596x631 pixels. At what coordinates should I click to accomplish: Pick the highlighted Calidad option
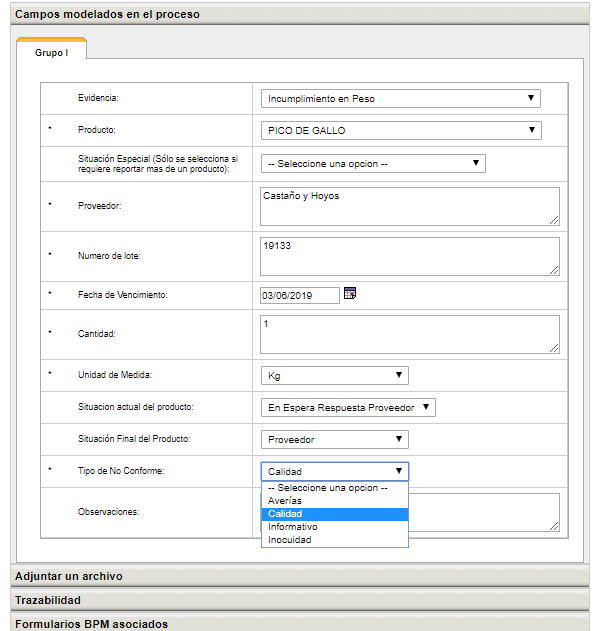tap(335, 514)
